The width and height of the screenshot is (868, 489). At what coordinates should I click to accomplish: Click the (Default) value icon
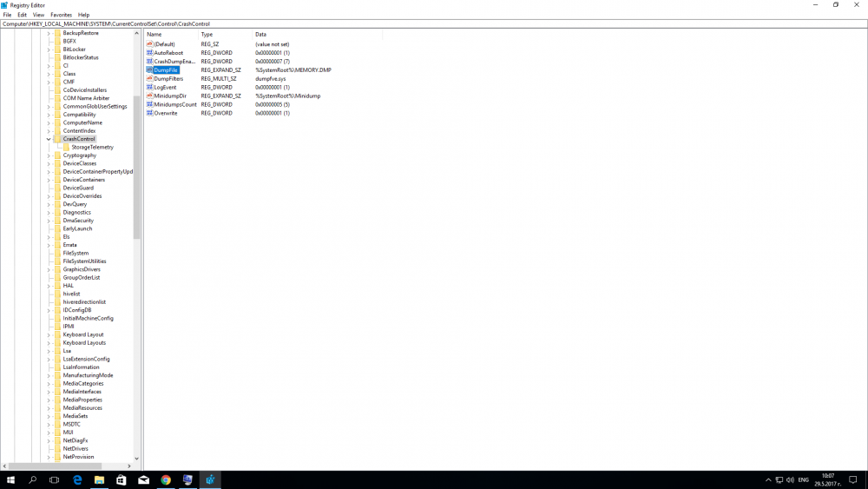pyautogui.click(x=149, y=44)
